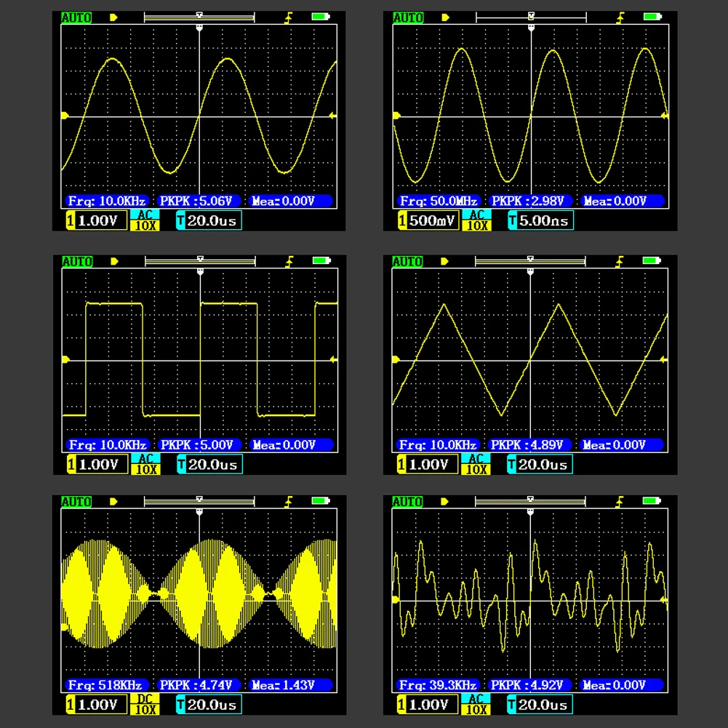728x728 pixels.
Task: Click the yellow run arrow on the triangle wave screen
Action: click(x=445, y=261)
